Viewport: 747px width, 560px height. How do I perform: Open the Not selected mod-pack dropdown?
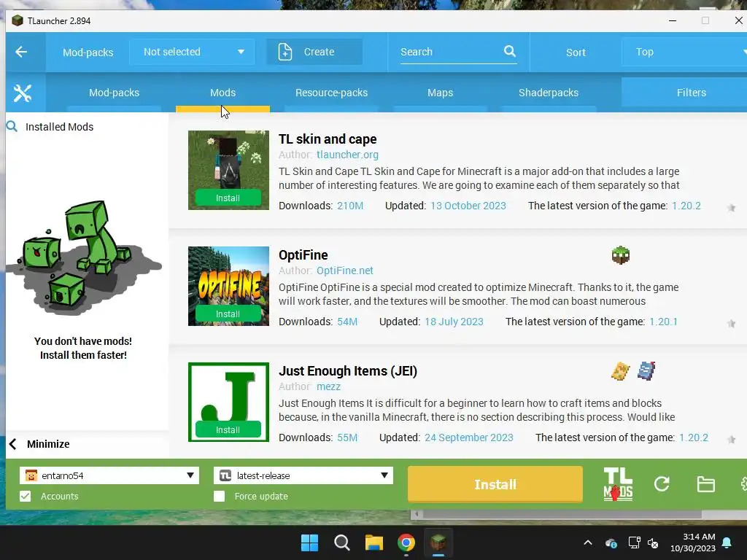click(192, 52)
